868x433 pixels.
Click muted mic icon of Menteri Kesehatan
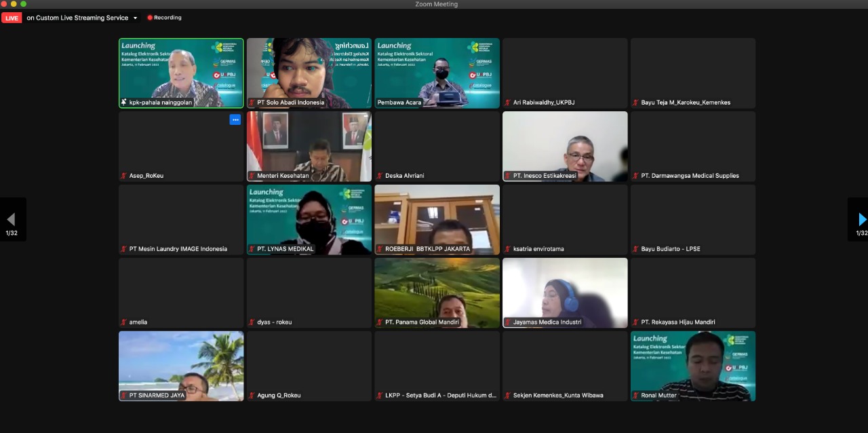[252, 176]
